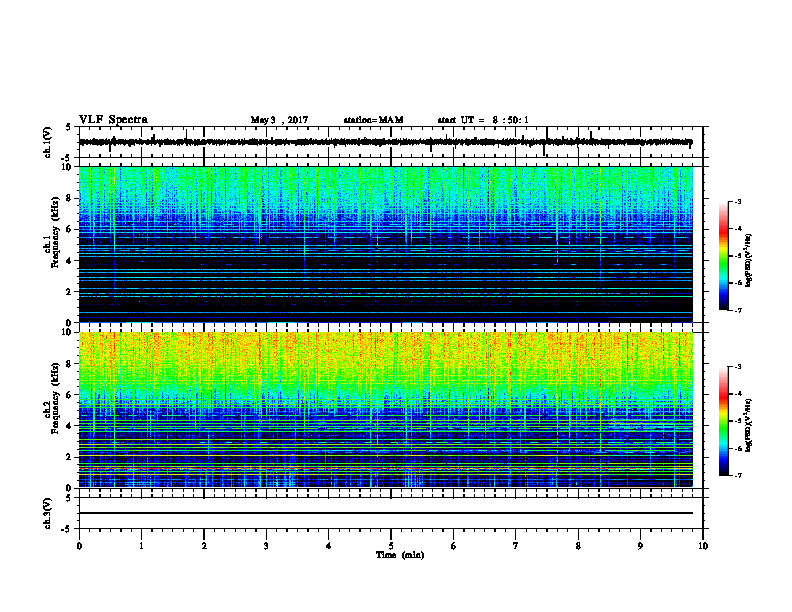The height and width of the screenshot is (612, 792).
Task: Click the '10' tick on the time axis
Action: pyautogui.click(x=703, y=546)
